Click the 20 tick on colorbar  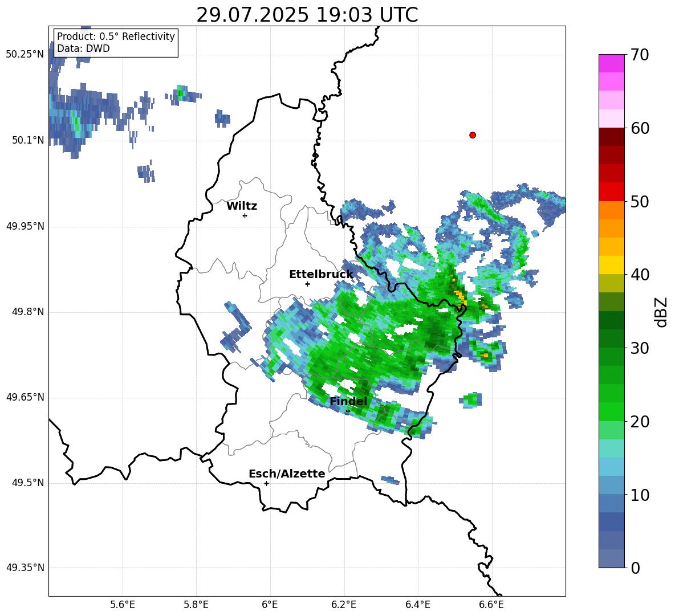pos(640,422)
